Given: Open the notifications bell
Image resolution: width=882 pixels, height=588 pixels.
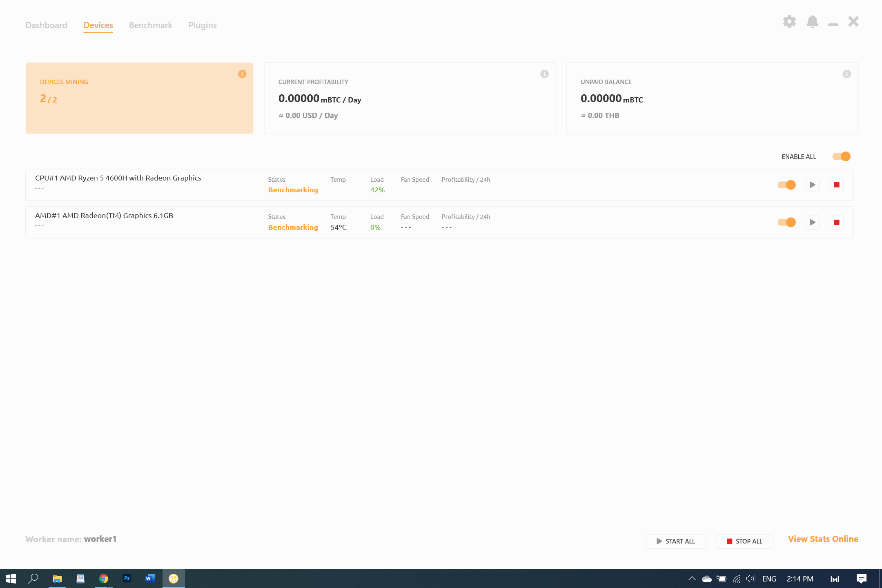Looking at the screenshot, I should (812, 22).
